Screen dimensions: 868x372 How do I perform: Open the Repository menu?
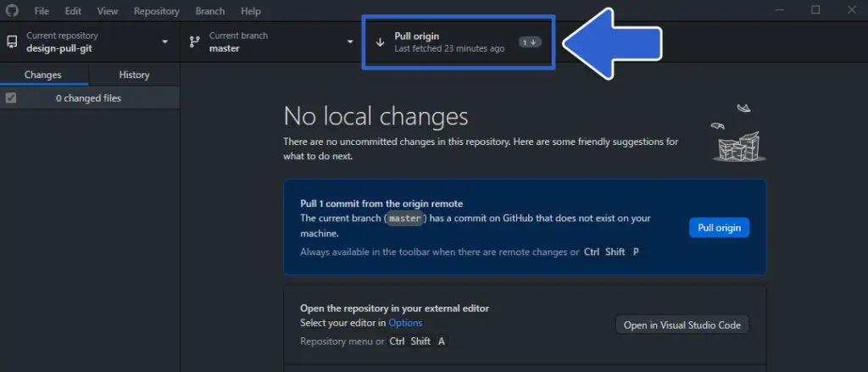tap(156, 11)
